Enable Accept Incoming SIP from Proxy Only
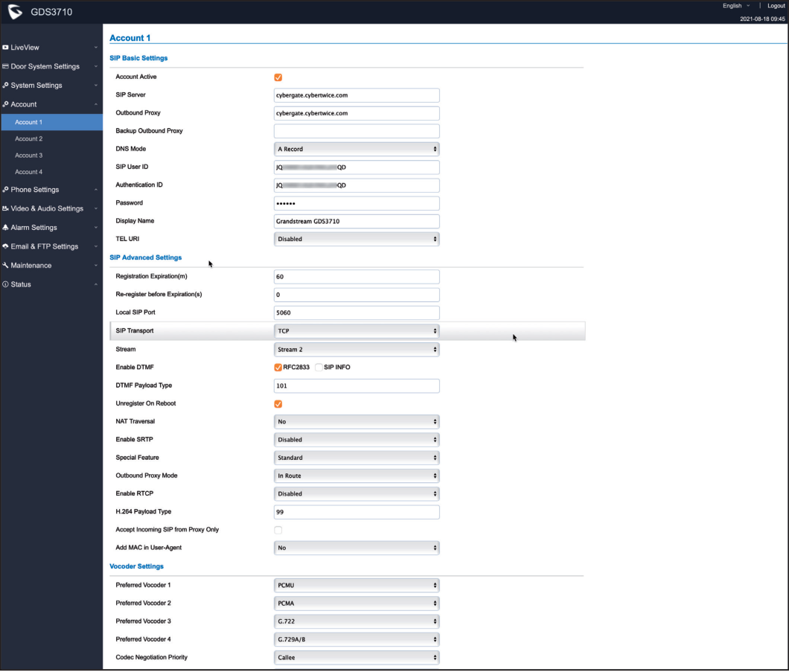The height and width of the screenshot is (672, 789). (x=278, y=530)
